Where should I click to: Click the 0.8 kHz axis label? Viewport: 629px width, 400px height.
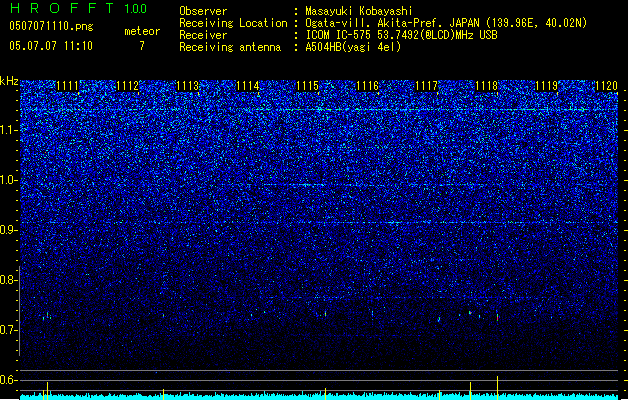pyautogui.click(x=9, y=280)
